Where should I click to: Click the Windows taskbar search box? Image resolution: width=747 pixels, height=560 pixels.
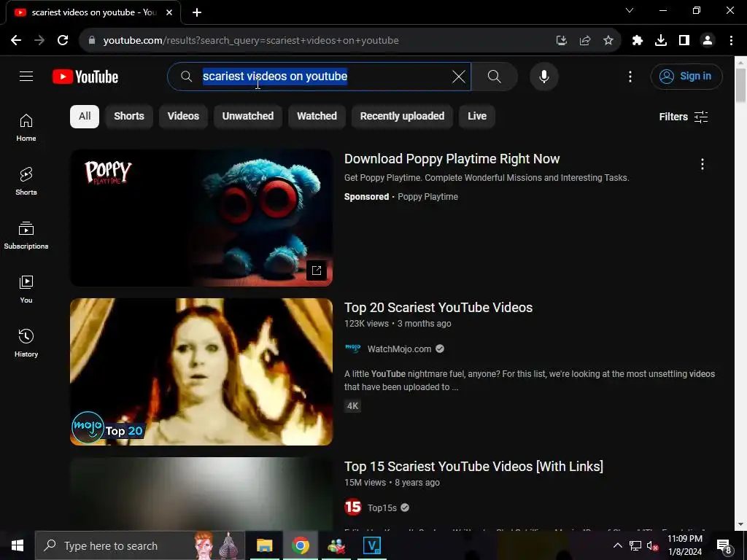[139, 545]
